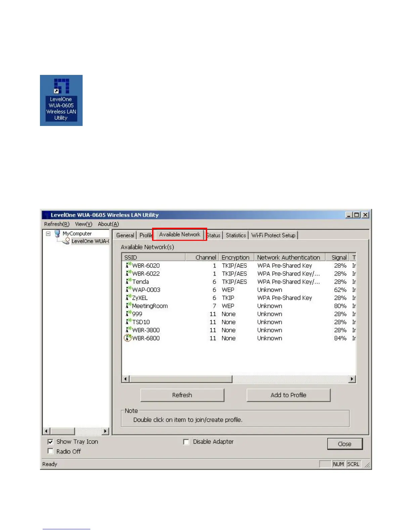Select the WBR-6800 network row
The height and width of the screenshot is (532, 411).
point(239,338)
